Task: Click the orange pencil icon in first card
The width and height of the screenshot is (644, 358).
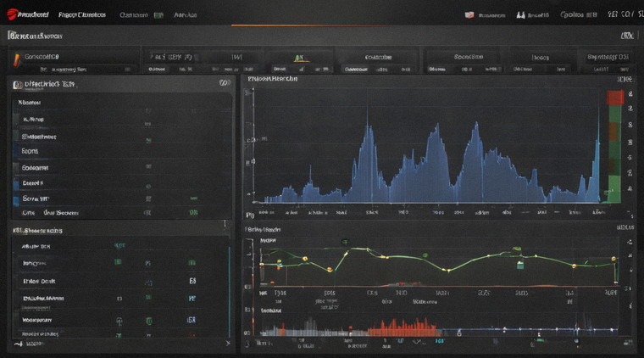Action: (16, 60)
